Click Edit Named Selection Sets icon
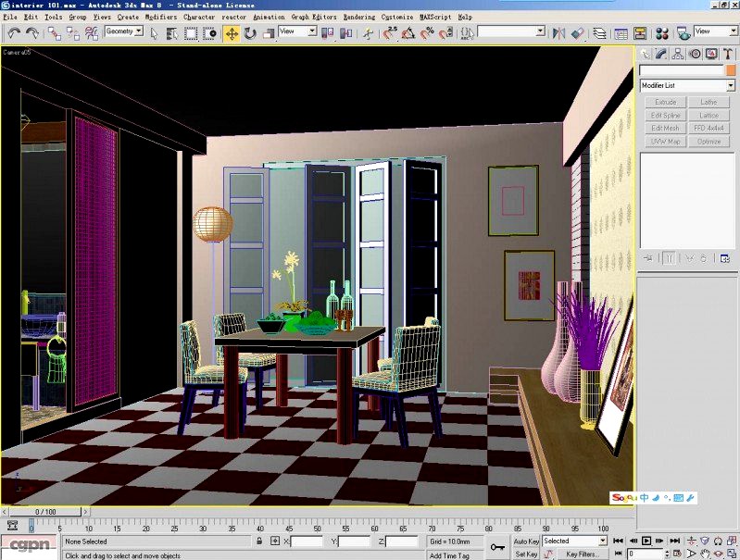Image resolution: width=740 pixels, height=560 pixels. click(x=467, y=33)
